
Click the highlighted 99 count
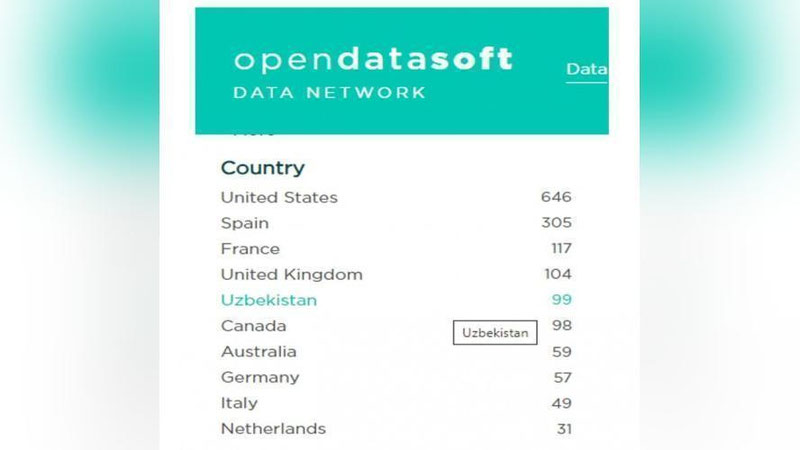coord(561,300)
